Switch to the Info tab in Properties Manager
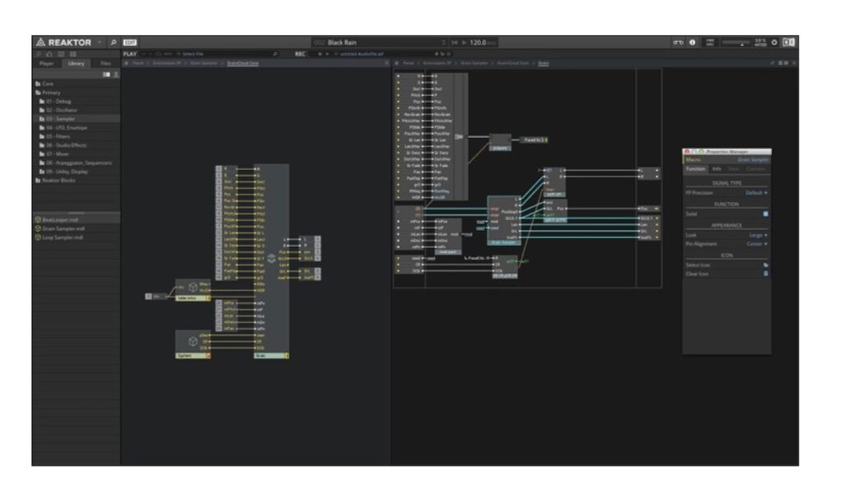This screenshot has width=841, height=504. point(716,169)
